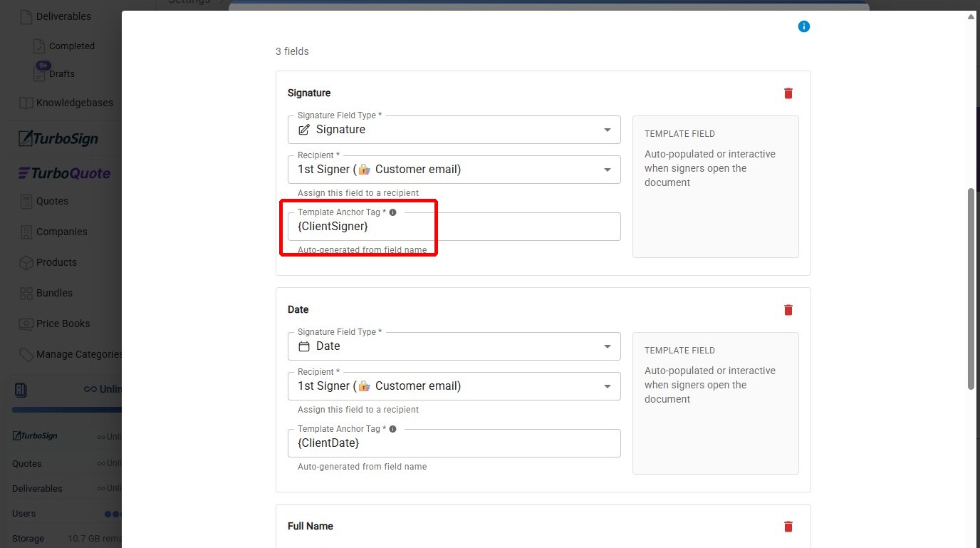
Task: Click the Bundles icon
Action: (24, 293)
